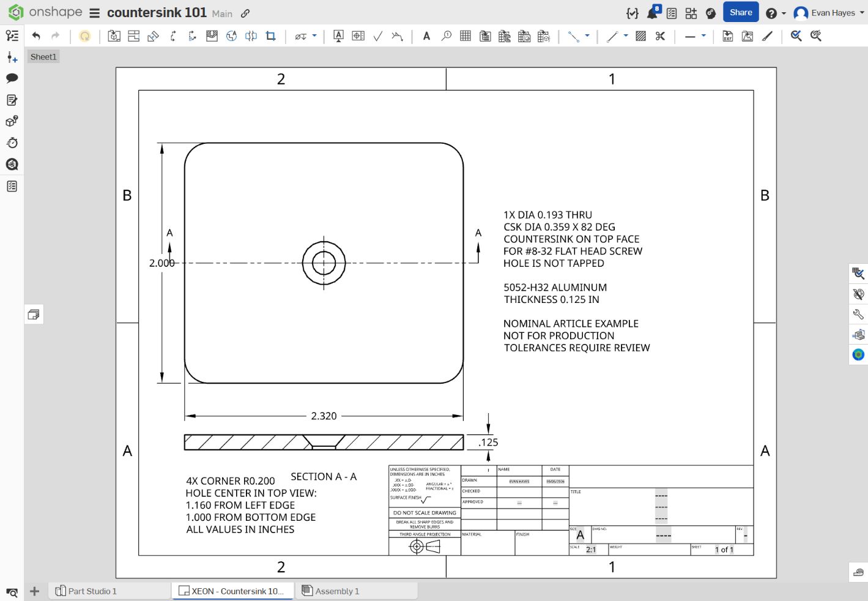
Task: Select the Section view tool
Action: (x=172, y=36)
